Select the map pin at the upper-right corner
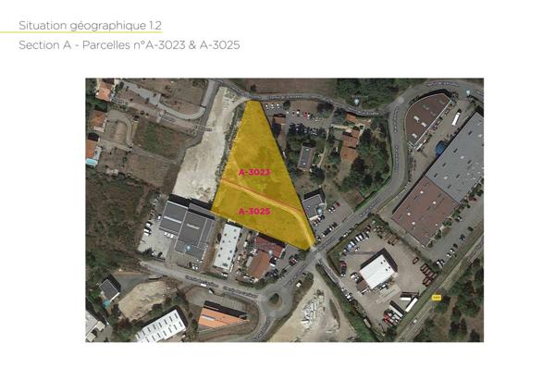 click(x=468, y=92)
